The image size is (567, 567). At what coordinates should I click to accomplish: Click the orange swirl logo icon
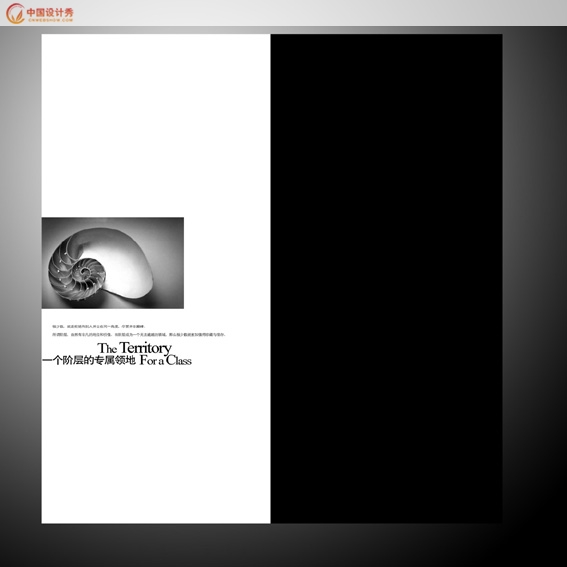click(x=15, y=13)
